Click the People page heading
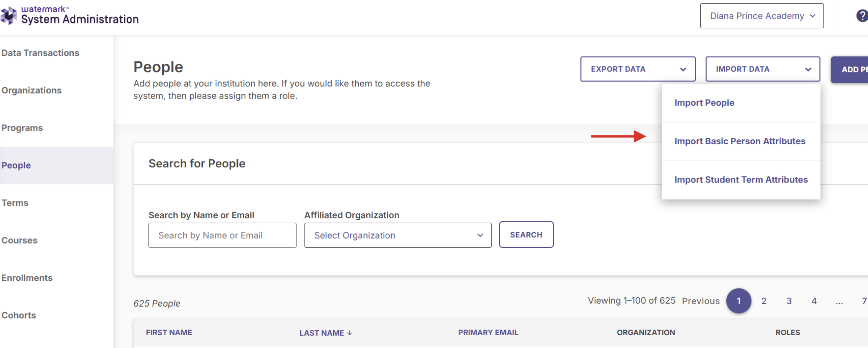 pyautogui.click(x=158, y=67)
